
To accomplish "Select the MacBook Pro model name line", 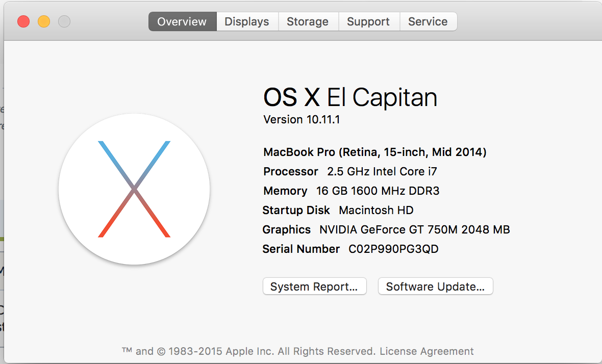I will (374, 152).
